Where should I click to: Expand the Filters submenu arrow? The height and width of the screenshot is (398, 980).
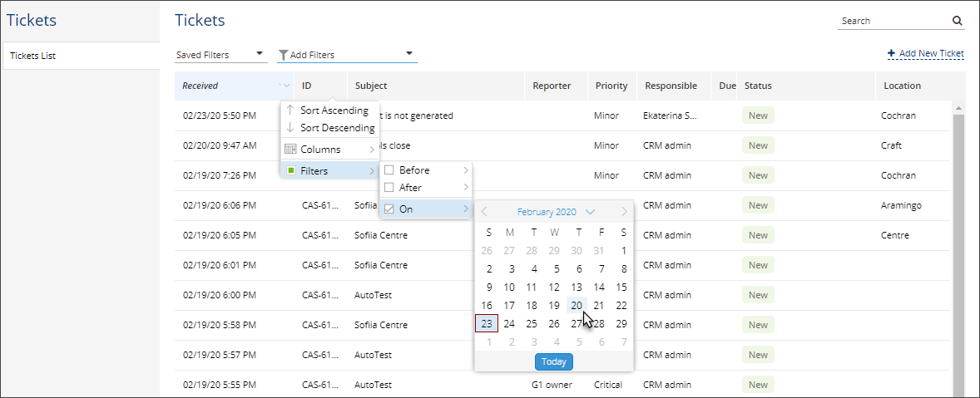(372, 171)
